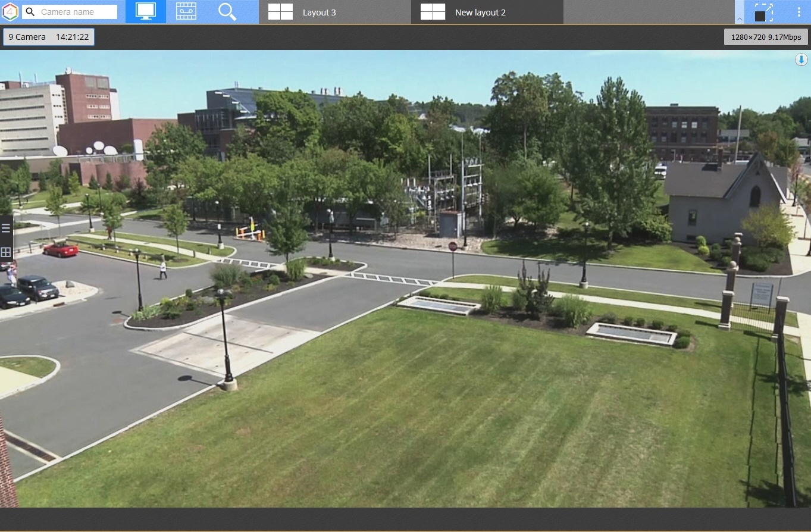Click the magnifier icon in camera search box
The image size is (811, 532).
pyautogui.click(x=30, y=12)
